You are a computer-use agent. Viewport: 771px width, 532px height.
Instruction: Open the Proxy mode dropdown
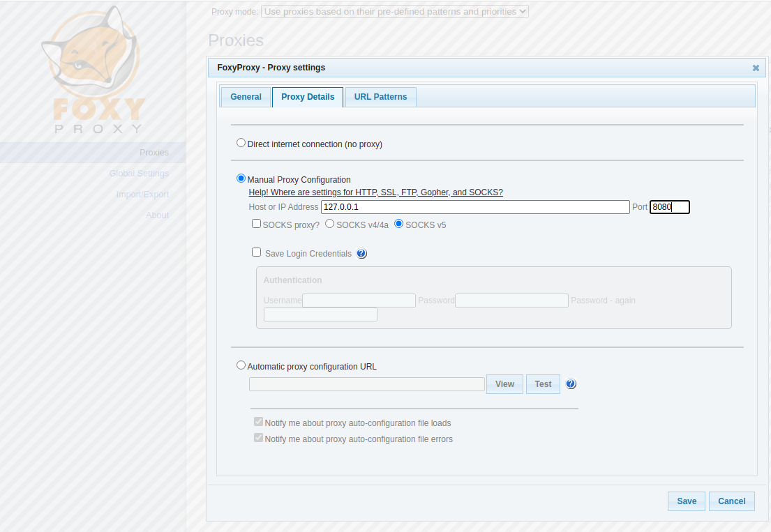395,12
